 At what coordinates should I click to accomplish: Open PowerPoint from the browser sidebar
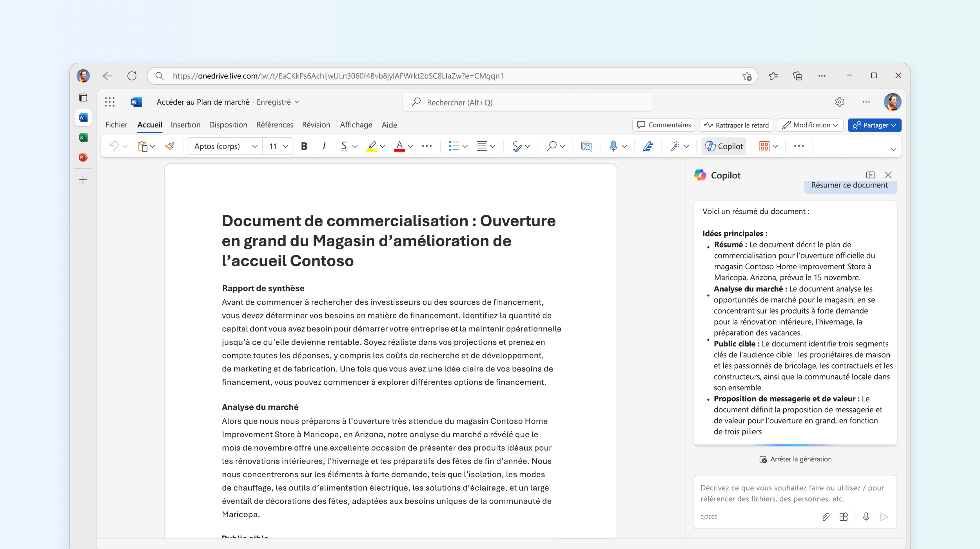coord(83,157)
